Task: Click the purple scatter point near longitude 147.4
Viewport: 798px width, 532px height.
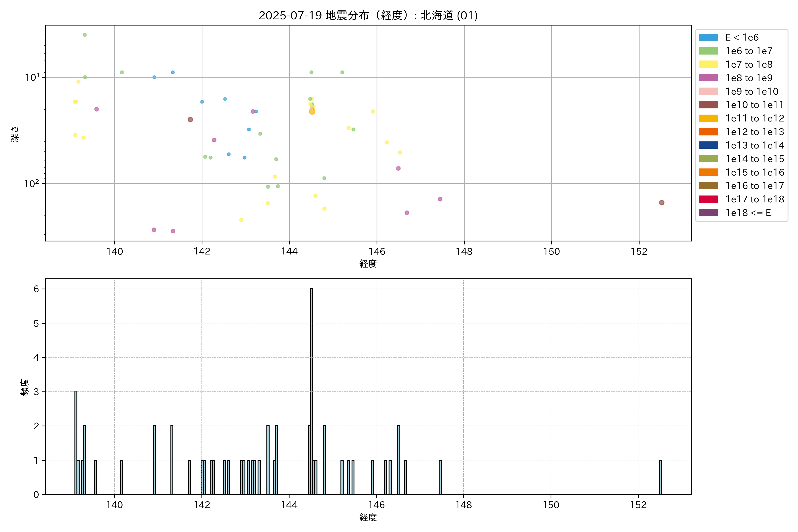Action: [x=440, y=199]
